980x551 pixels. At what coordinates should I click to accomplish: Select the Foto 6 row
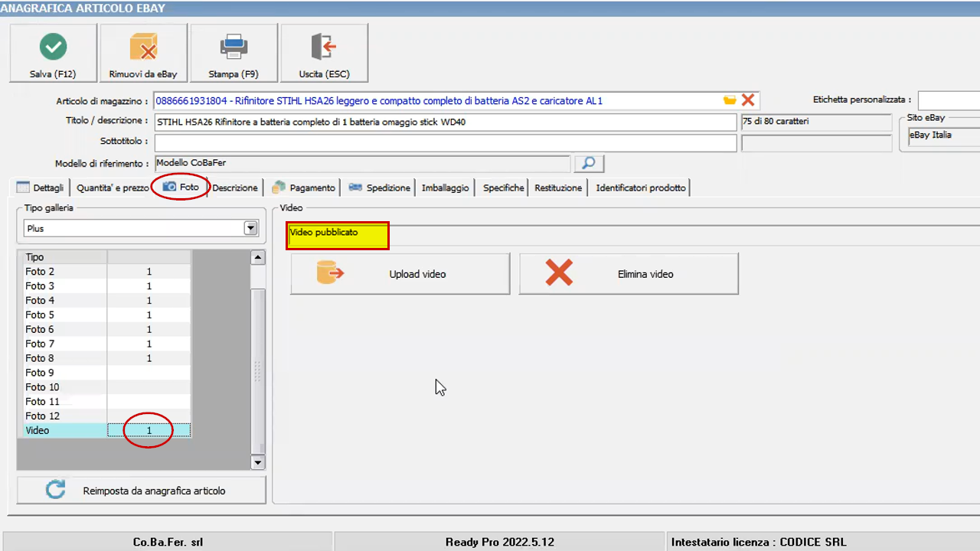(x=104, y=330)
